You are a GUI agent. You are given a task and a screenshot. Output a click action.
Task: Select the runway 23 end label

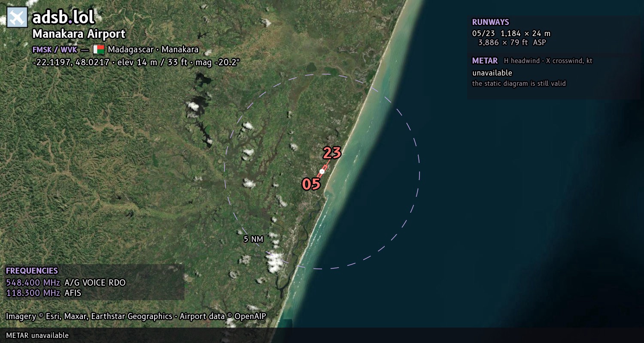[332, 153]
